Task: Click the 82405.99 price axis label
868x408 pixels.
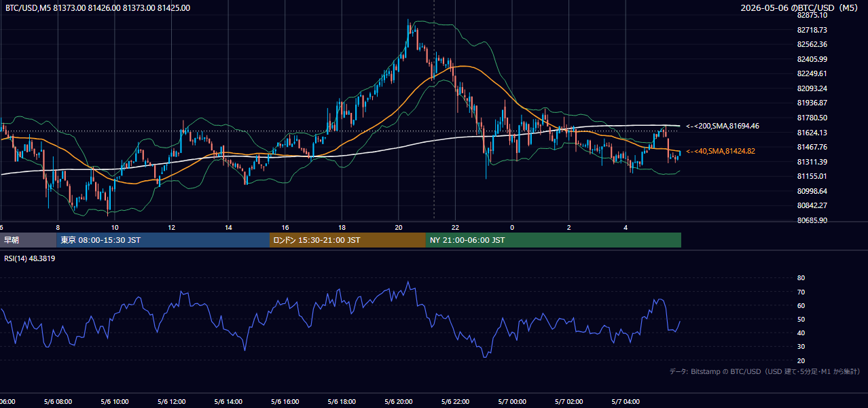Action: point(812,59)
